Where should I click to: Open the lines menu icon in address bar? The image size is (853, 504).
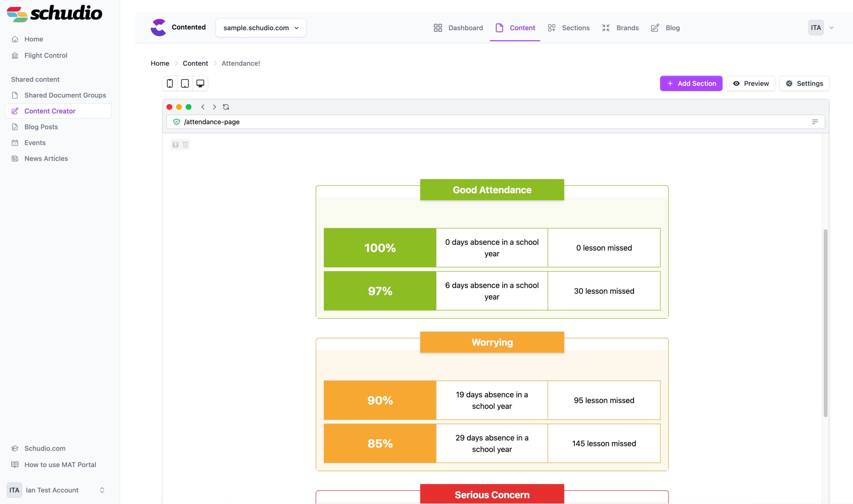815,122
